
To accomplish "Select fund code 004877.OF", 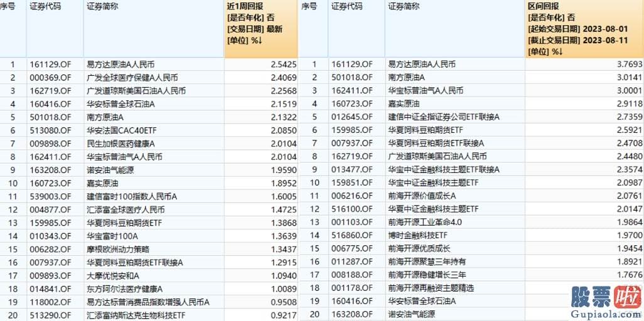I will (x=50, y=210).
